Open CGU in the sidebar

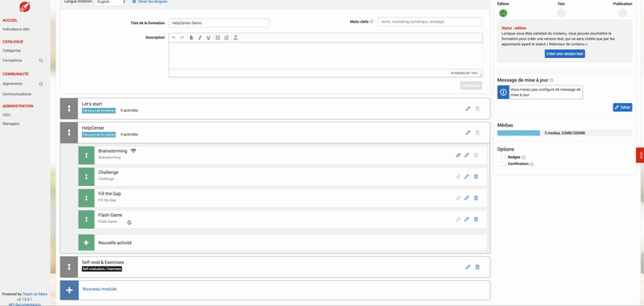[6, 115]
